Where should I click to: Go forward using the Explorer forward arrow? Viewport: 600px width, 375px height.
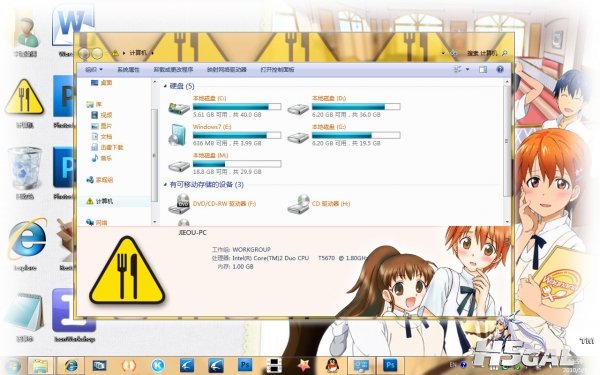pyautogui.click(x=97, y=53)
